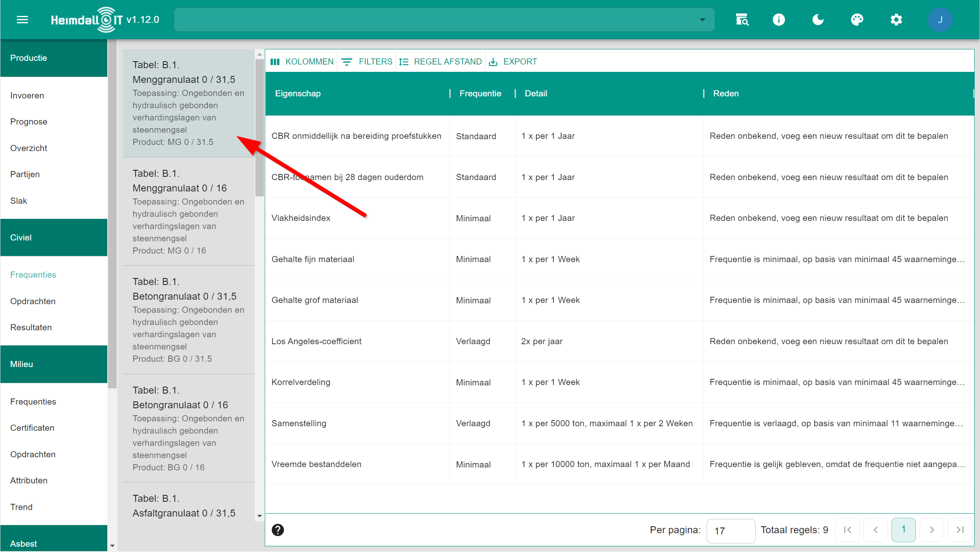Open Partijen menu item
The width and height of the screenshot is (980, 552).
point(54,174)
